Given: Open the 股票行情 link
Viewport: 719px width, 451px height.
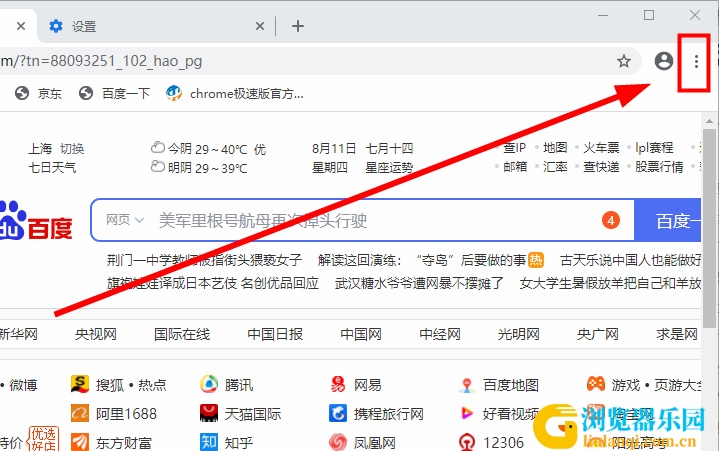Looking at the screenshot, I should (659, 166).
